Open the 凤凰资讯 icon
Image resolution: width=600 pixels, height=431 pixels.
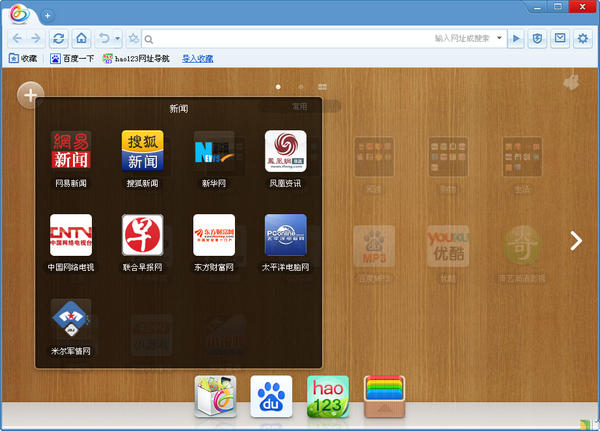[285, 151]
